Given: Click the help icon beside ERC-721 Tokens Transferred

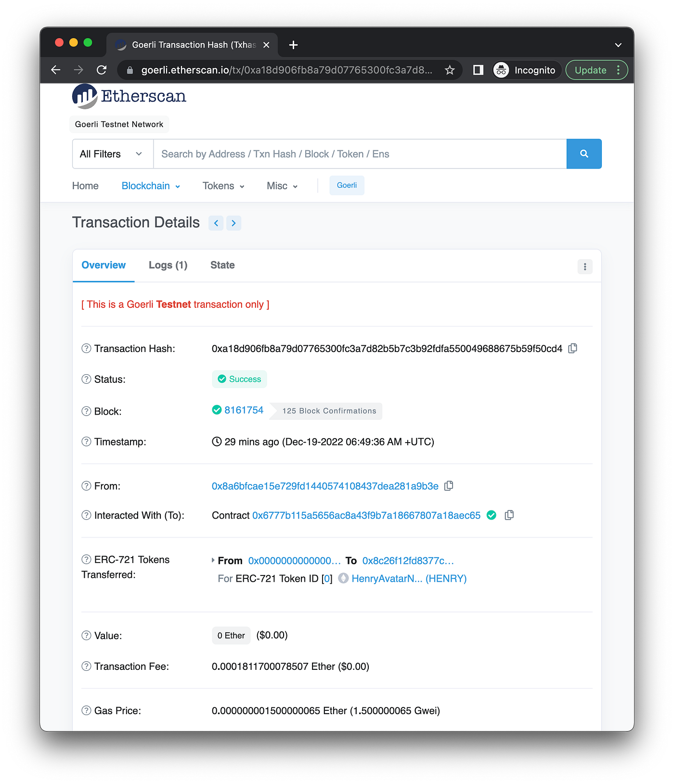Looking at the screenshot, I should click(86, 559).
